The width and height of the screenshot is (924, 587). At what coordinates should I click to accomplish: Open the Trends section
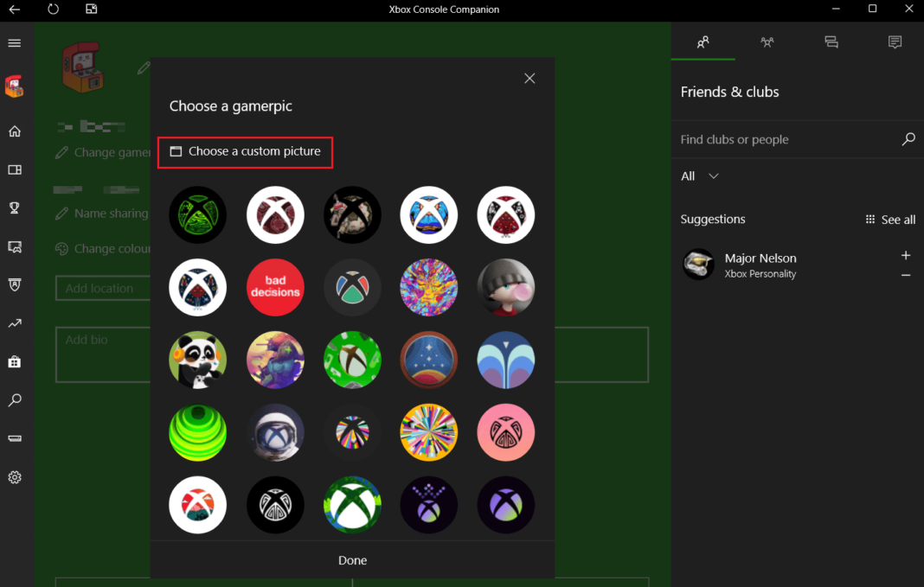click(15, 323)
